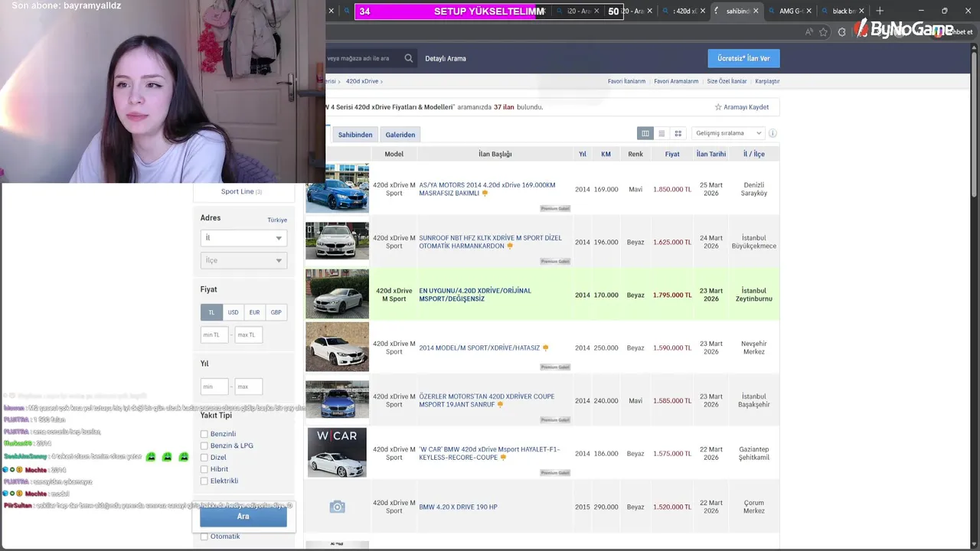
Task: Focus the Yıl min year field
Action: (x=214, y=386)
